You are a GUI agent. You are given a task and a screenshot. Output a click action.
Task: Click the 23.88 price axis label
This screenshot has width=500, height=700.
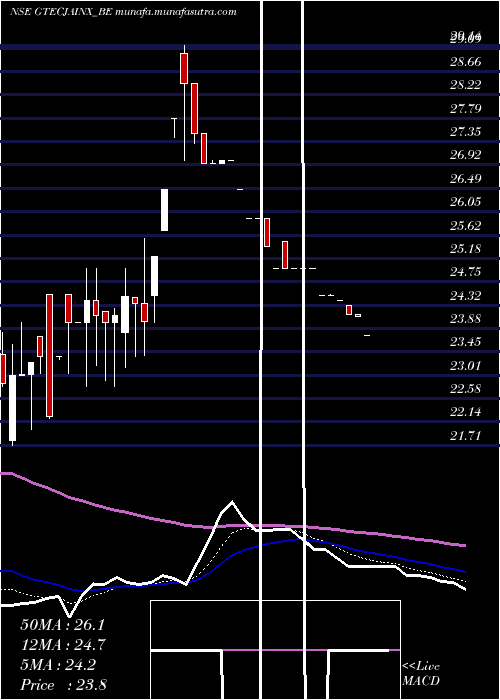(x=466, y=319)
